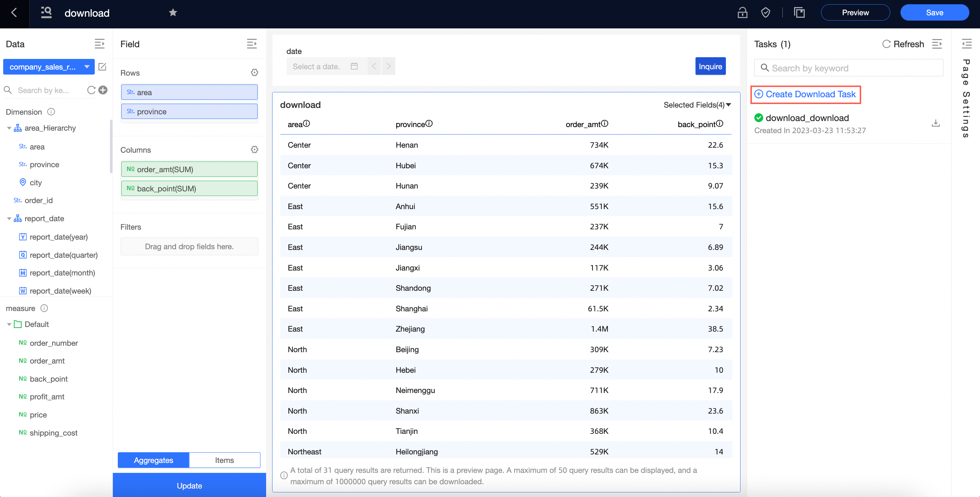Image resolution: width=980 pixels, height=497 pixels.
Task: Open the date picker calendar icon
Action: pyautogui.click(x=354, y=66)
